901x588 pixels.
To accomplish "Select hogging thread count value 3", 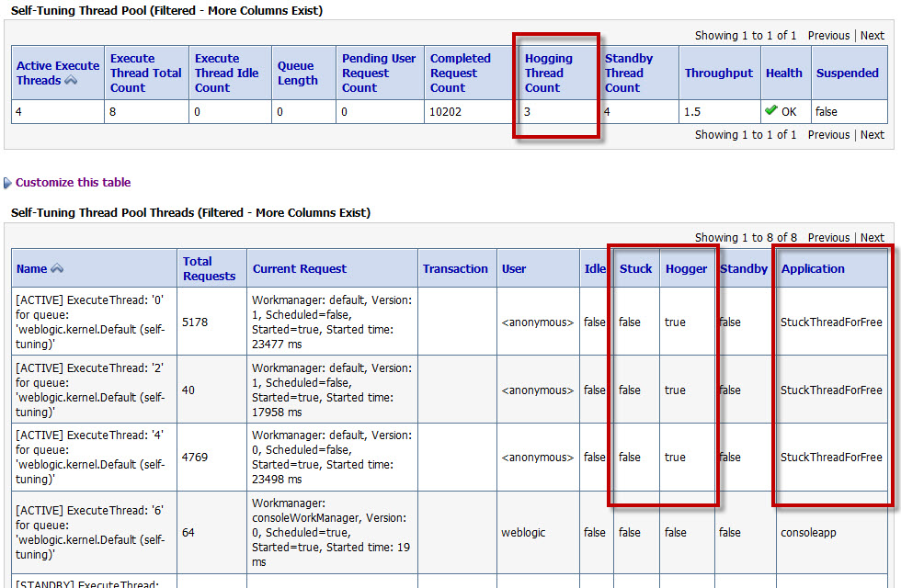I will [527, 112].
